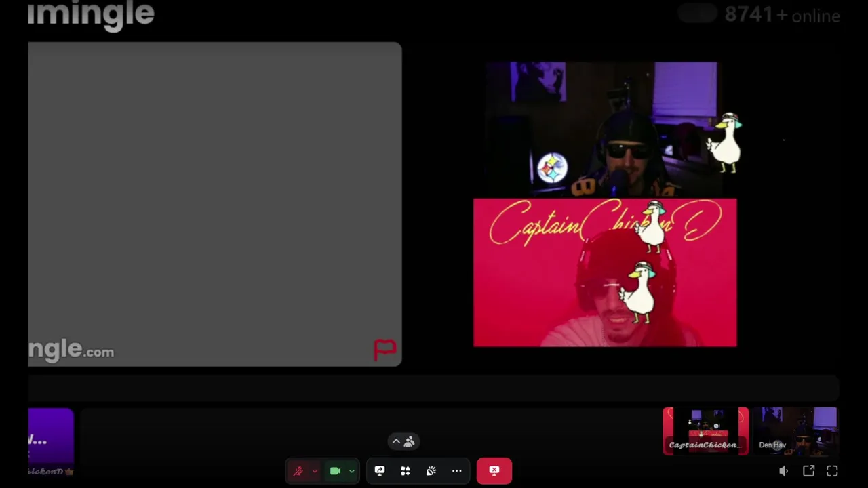Unmute the red microphone button
Screen dimensions: 868x488
298,471
